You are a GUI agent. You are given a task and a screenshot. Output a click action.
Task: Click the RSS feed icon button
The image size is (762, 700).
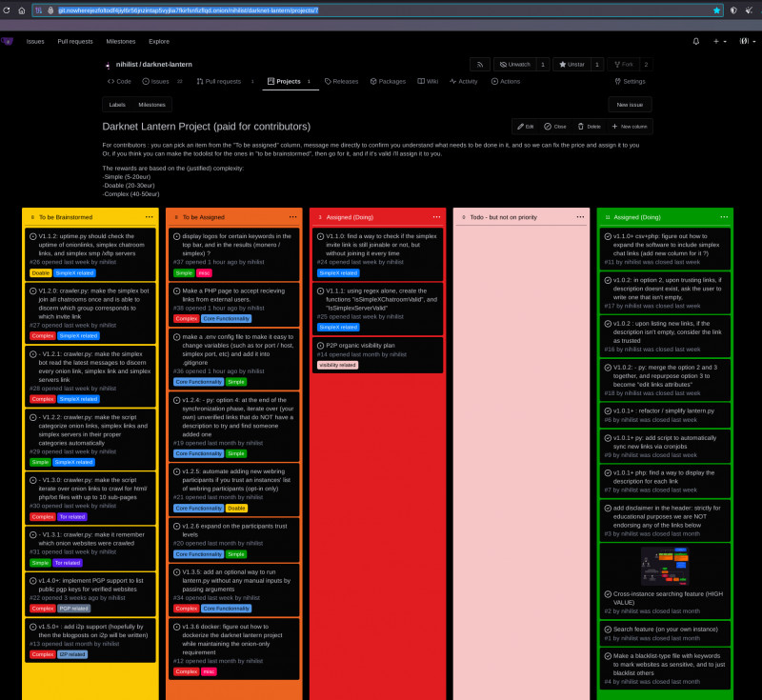[479, 64]
